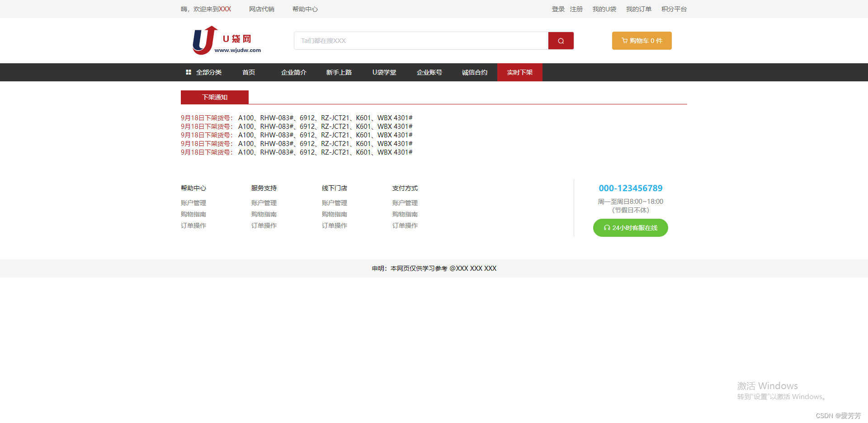Open 我的U袋 top bar link
The height and width of the screenshot is (423, 868).
coord(604,9)
